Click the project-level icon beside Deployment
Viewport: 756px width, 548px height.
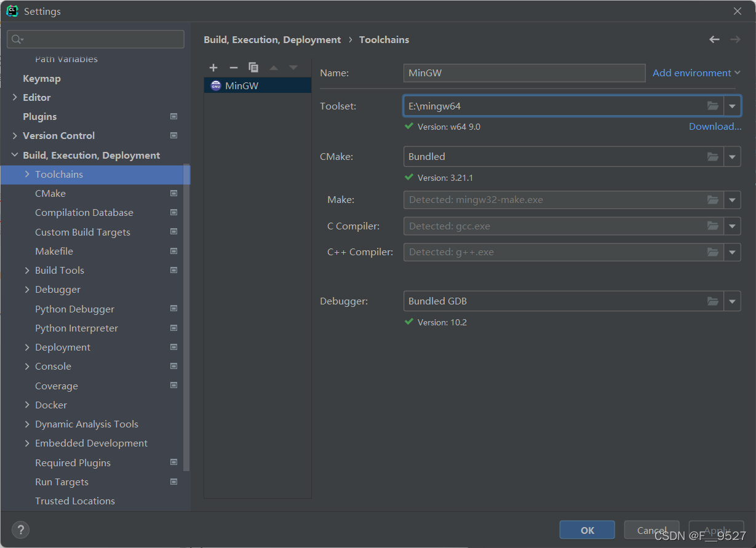pyautogui.click(x=174, y=347)
